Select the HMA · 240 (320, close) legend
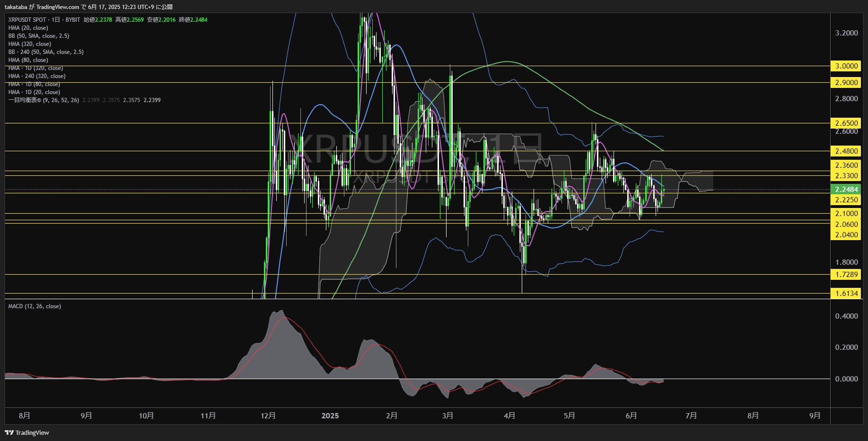Viewport: 868px width, 441px height. tap(37, 76)
